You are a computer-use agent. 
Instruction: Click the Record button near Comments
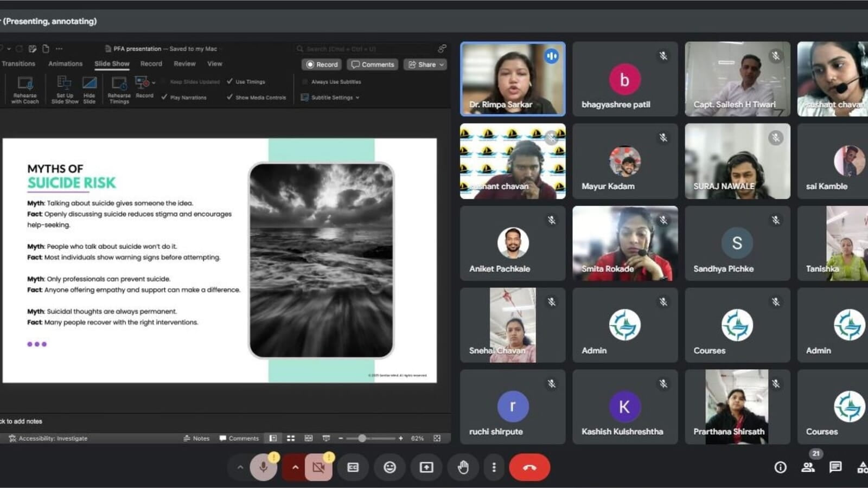click(x=322, y=65)
